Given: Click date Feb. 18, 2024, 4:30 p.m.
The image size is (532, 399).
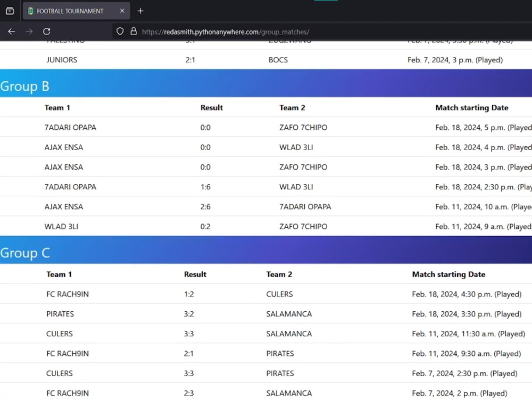Looking at the screenshot, I should point(467,294).
